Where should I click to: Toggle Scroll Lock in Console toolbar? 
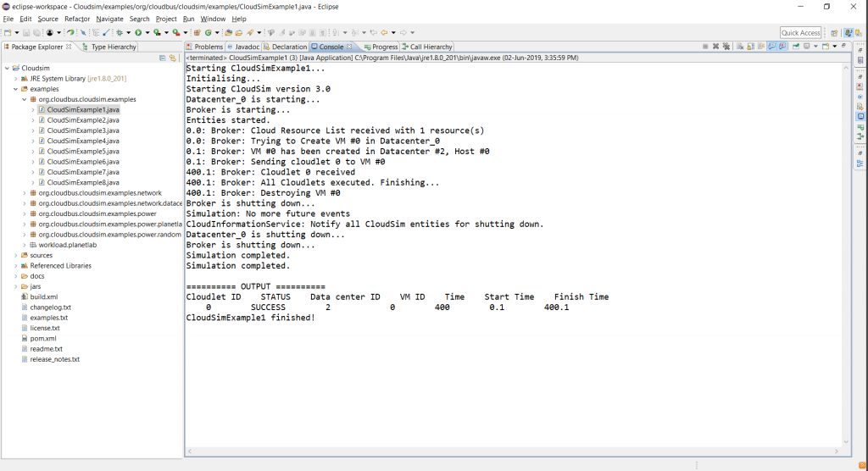751,47
